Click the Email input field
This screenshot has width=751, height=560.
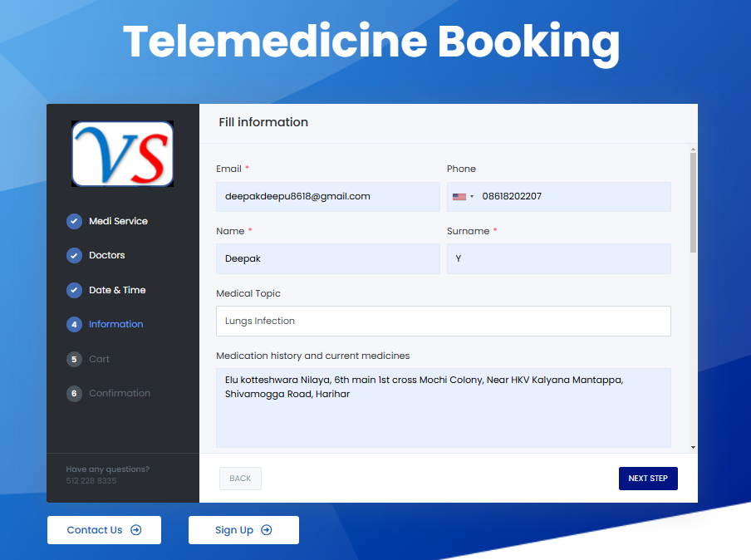point(328,196)
